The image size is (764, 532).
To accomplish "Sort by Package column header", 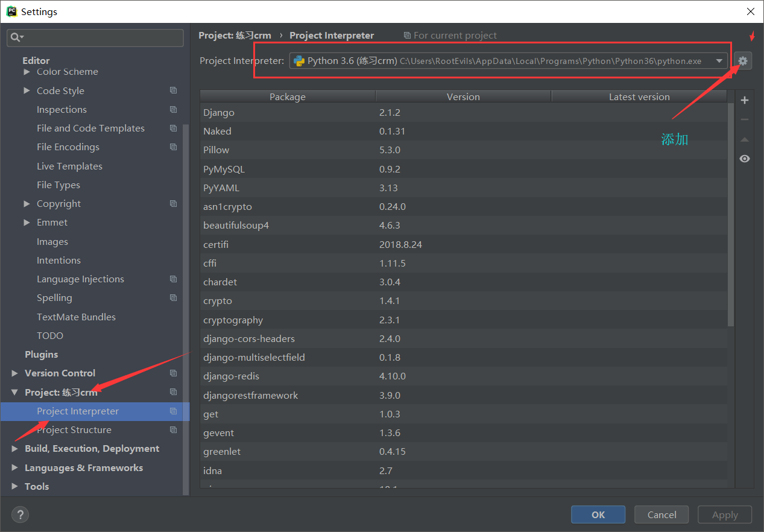I will (x=288, y=97).
